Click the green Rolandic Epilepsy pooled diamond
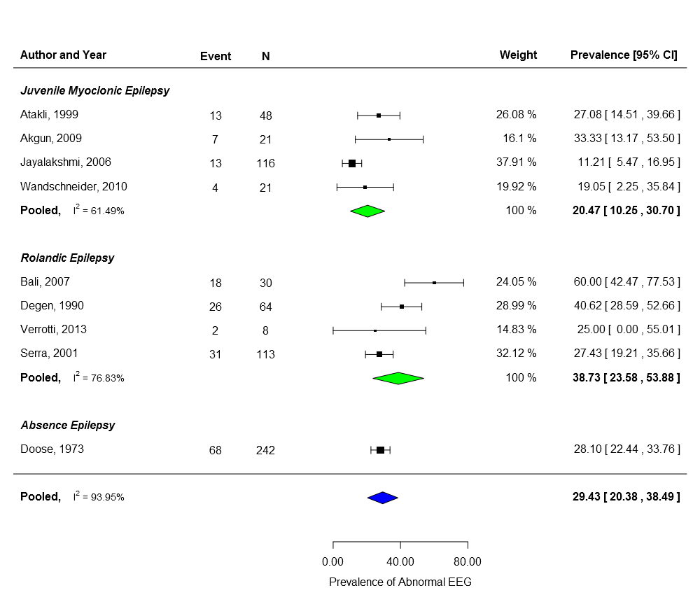 (x=398, y=378)
